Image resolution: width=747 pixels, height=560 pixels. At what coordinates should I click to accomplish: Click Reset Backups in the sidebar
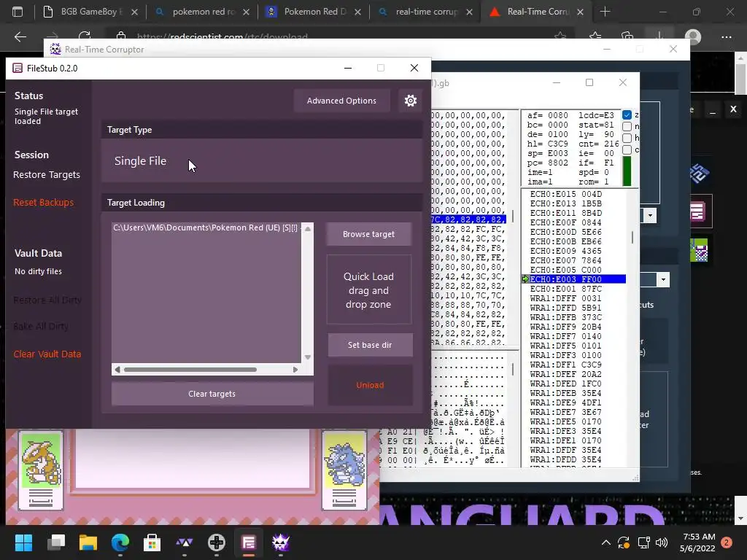(43, 203)
